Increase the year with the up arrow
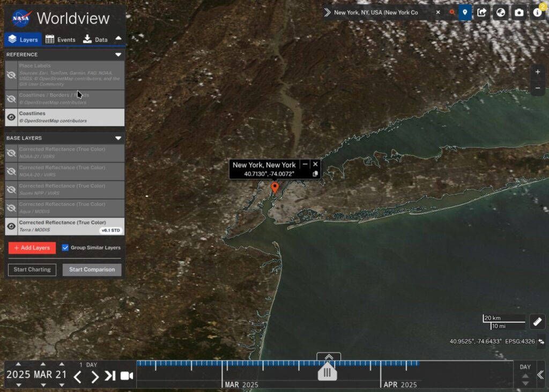 click(19, 364)
